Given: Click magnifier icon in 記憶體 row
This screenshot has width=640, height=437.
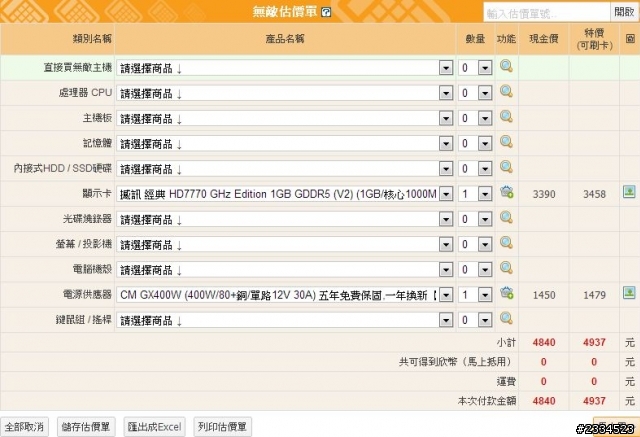Looking at the screenshot, I should [506, 142].
